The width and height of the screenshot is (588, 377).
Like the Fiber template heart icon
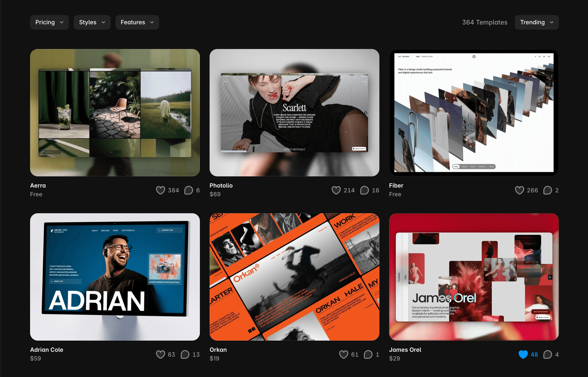click(x=519, y=190)
